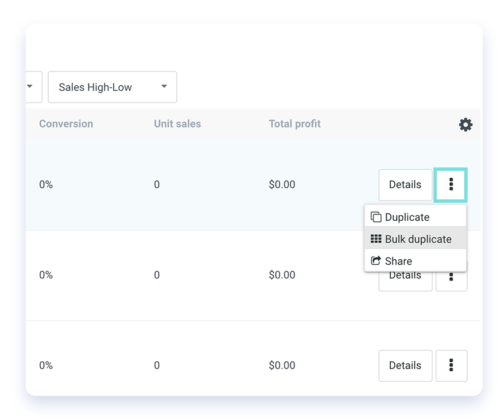Open the partially visible dropdown left of Sales High-Low
504x420 pixels.
(x=34, y=87)
